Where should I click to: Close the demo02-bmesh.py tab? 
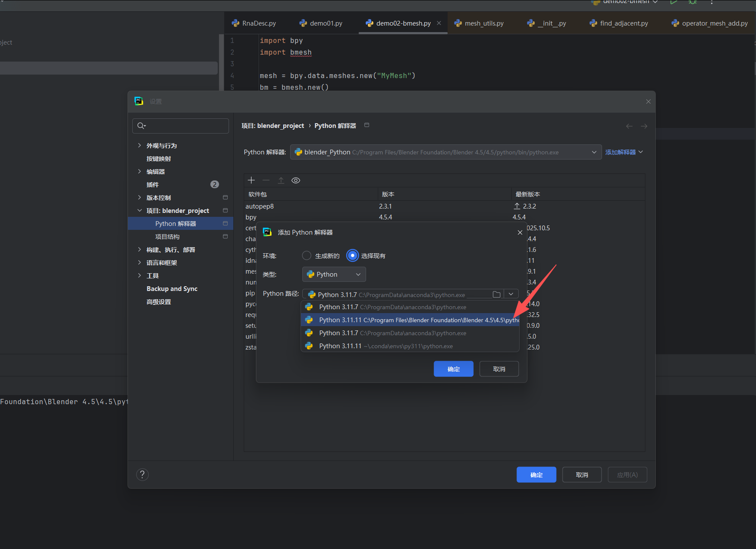tap(439, 23)
